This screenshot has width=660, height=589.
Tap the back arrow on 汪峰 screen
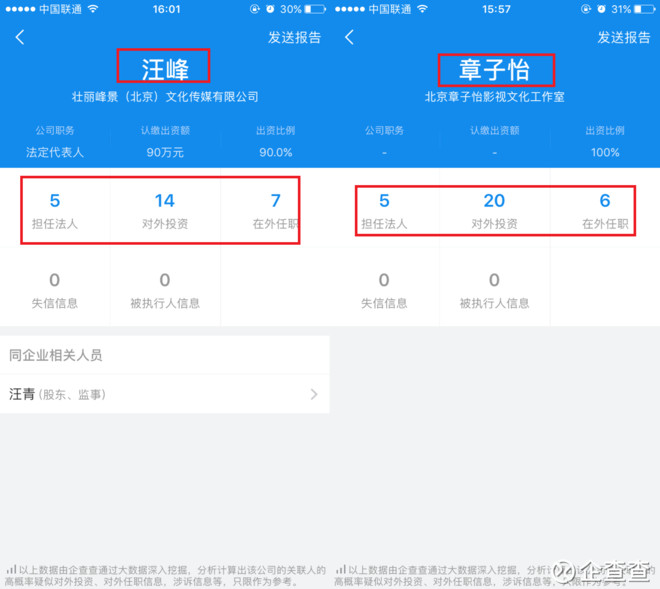[20, 37]
